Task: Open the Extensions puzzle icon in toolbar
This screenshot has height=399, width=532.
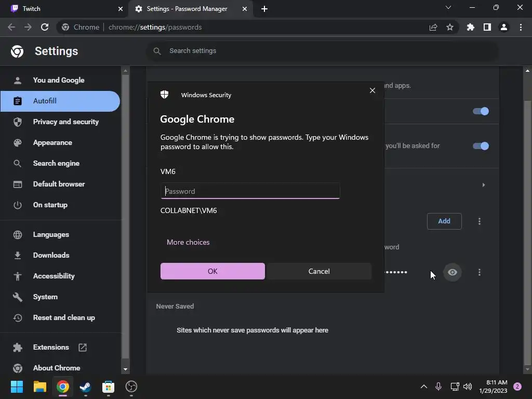Action: 470,27
